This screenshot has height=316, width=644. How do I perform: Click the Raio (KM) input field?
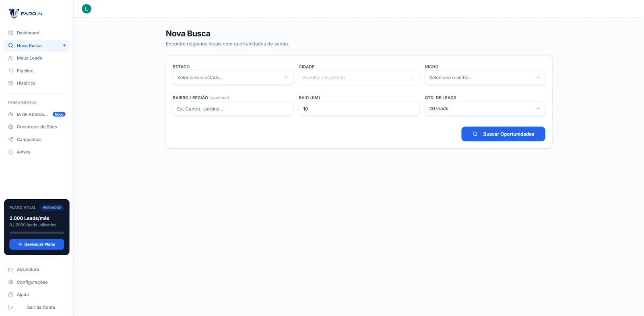coord(359,109)
